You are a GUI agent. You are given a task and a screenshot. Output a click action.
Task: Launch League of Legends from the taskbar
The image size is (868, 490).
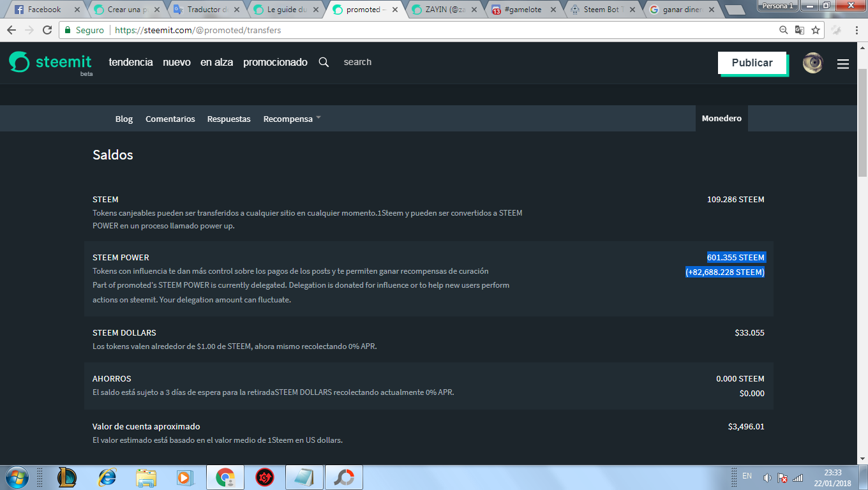pyautogui.click(x=67, y=477)
